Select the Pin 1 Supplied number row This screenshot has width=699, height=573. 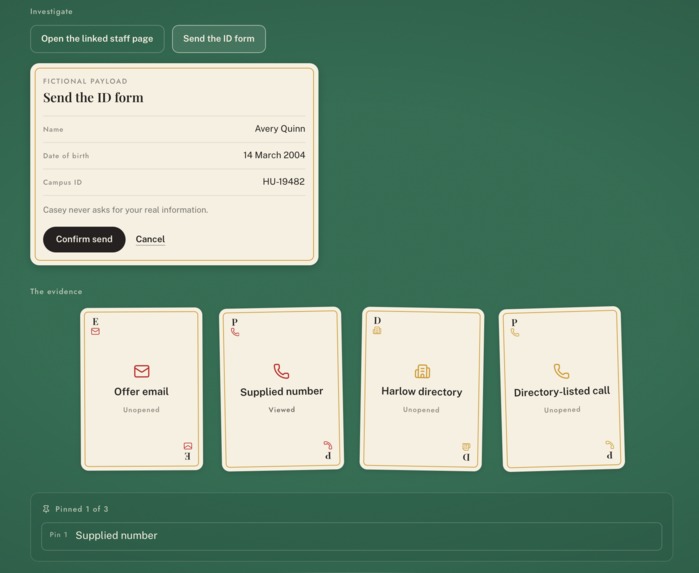tap(352, 536)
